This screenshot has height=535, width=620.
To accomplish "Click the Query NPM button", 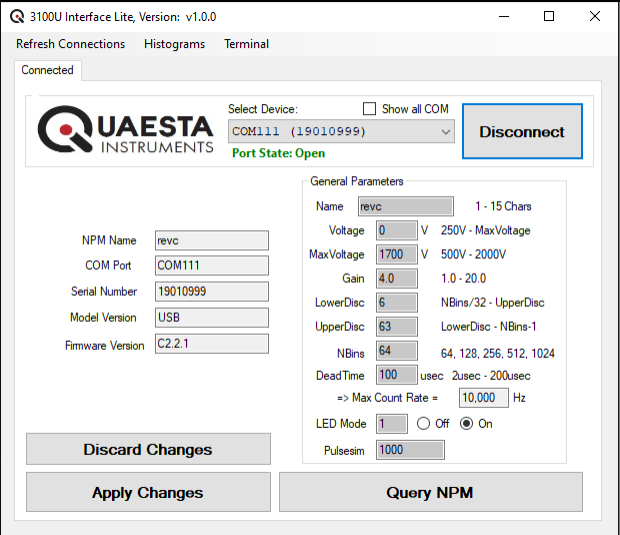I will tap(430, 493).
